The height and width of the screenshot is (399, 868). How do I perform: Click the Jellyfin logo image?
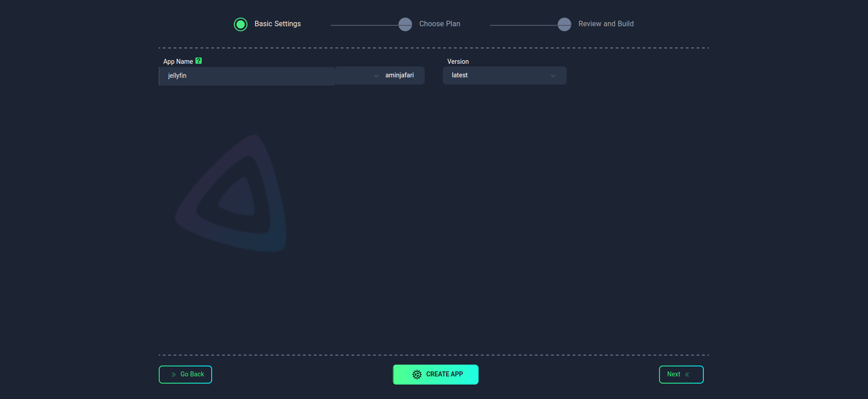231,193
